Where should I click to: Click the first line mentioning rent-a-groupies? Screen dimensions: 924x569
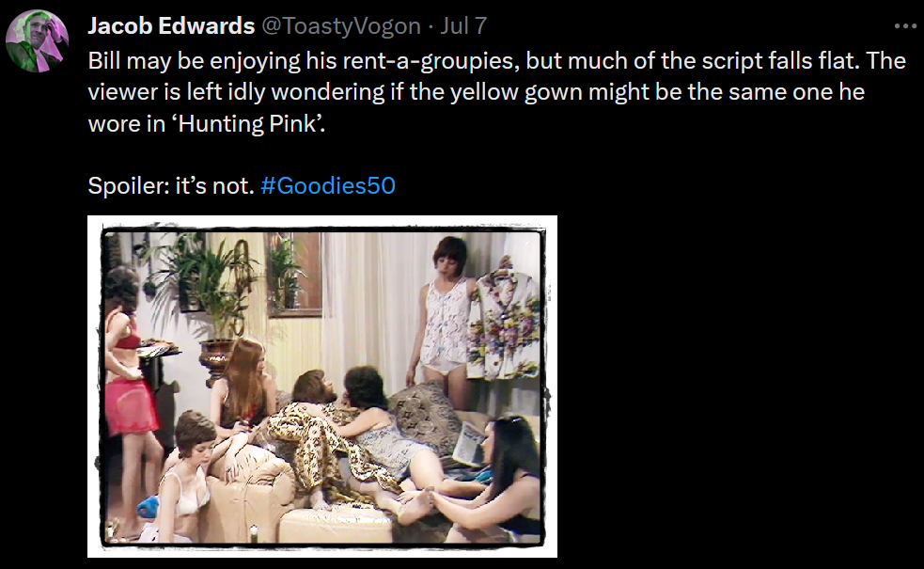(496, 61)
